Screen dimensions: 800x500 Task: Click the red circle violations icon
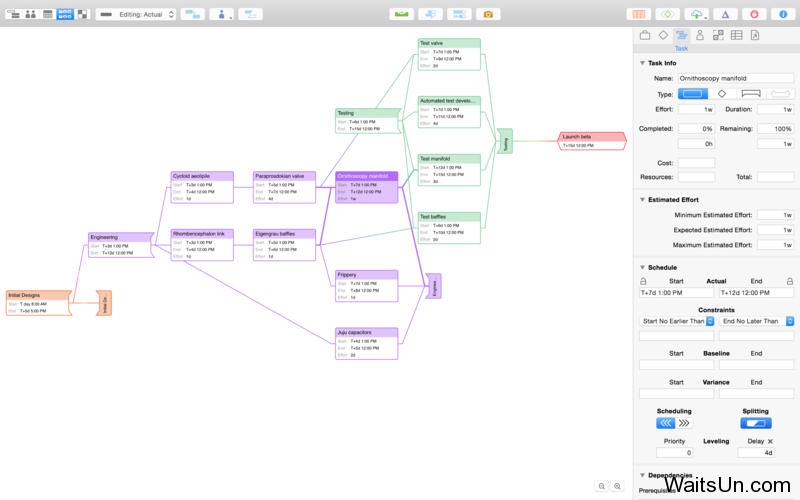coord(754,14)
